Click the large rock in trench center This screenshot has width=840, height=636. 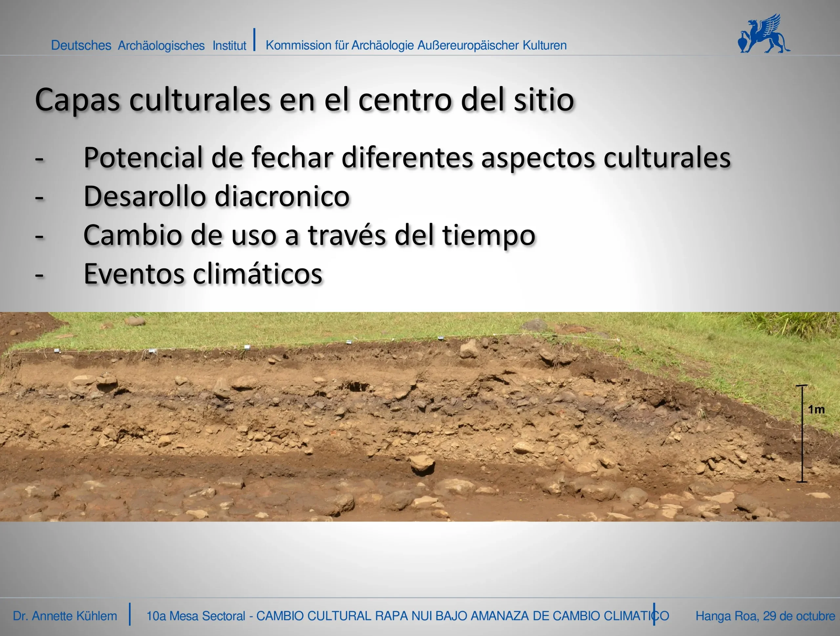422,464
